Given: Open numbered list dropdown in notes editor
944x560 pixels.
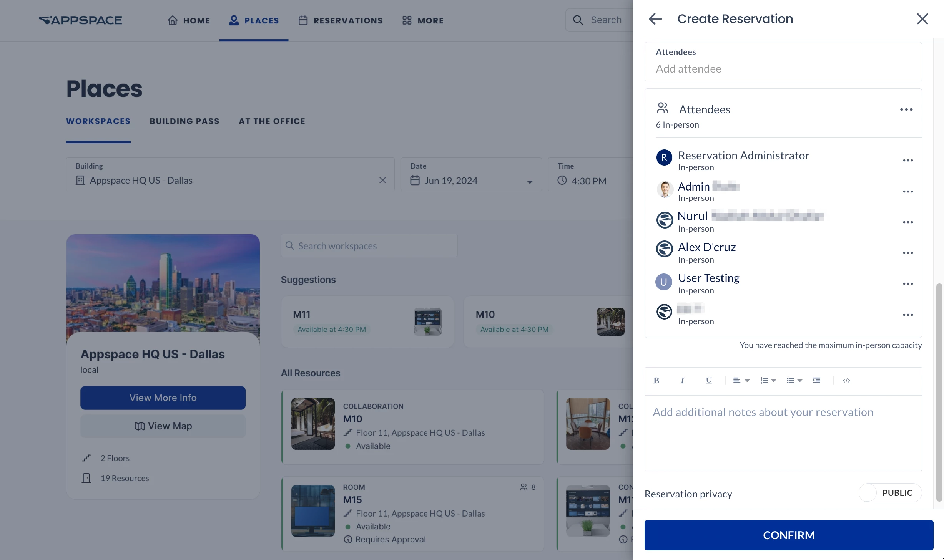Looking at the screenshot, I should (x=768, y=380).
